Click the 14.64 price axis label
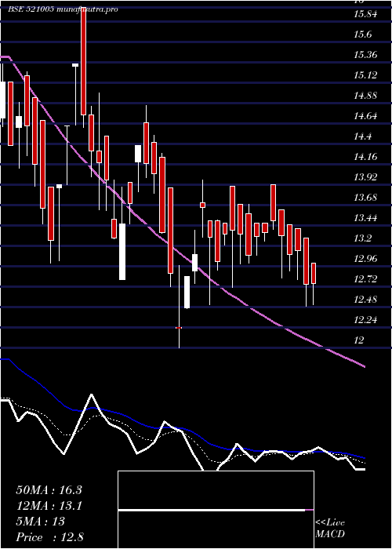 366,116
